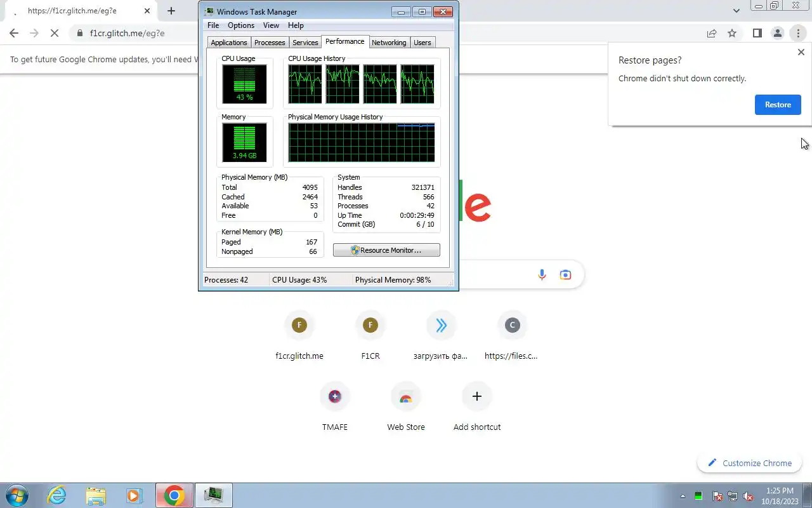The height and width of the screenshot is (508, 812).
Task: Start voice search with microphone icon
Action: coord(542,274)
